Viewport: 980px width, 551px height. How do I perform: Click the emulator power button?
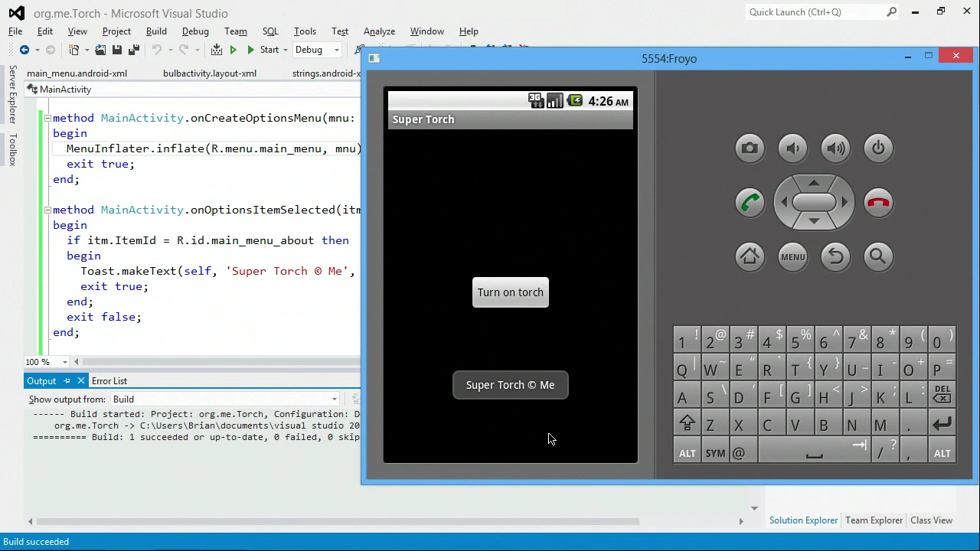878,148
